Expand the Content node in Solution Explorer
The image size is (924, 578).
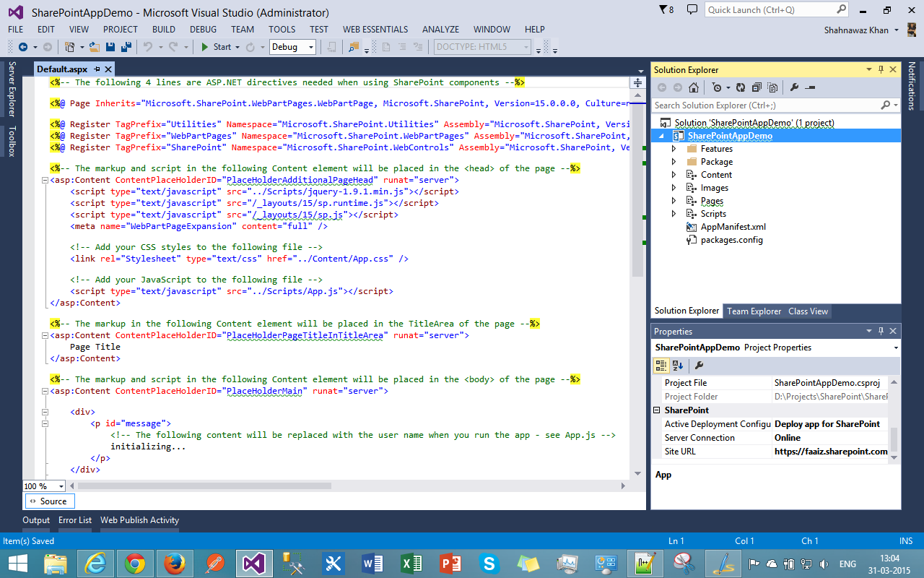(674, 175)
